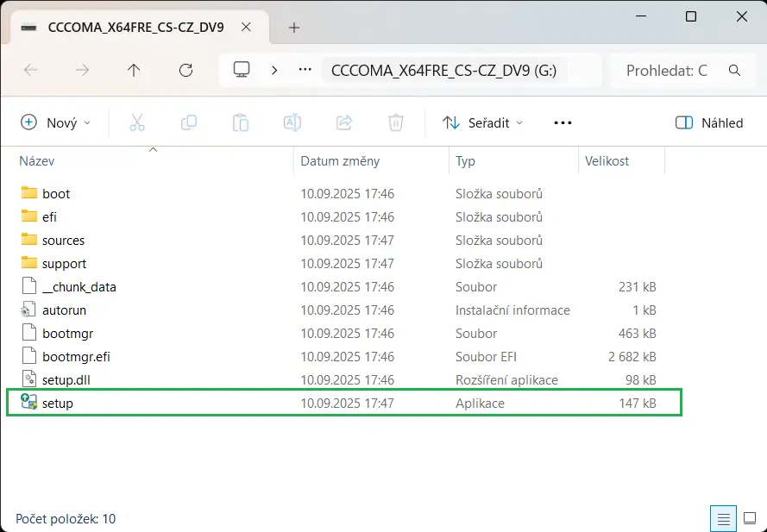Expand the Seřadit sort dropdown
The image size is (767, 532).
coord(482,122)
